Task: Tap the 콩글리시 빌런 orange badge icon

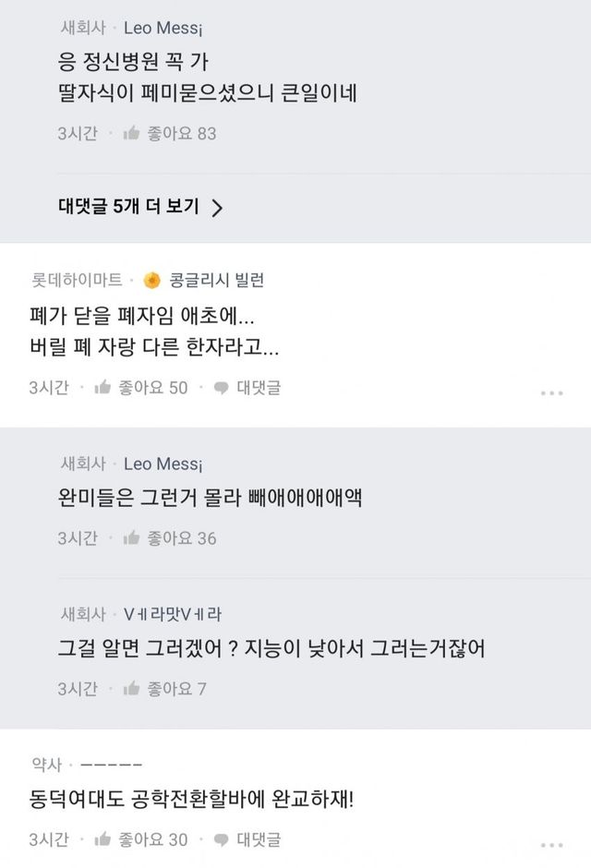Action: (x=153, y=281)
